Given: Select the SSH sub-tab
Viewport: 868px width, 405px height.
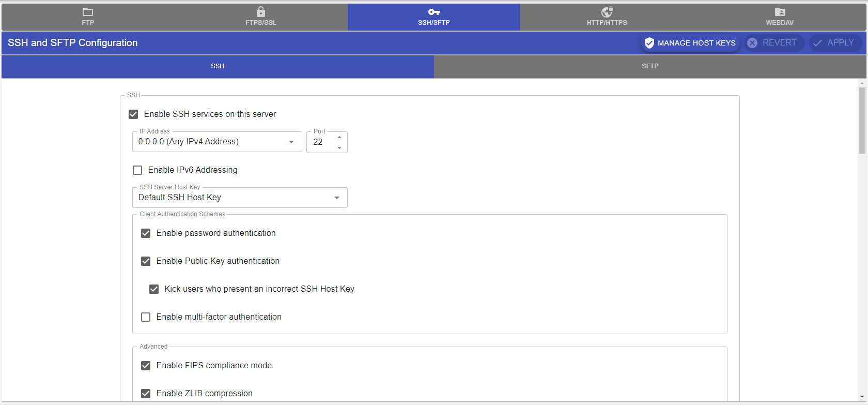Looking at the screenshot, I should pos(218,66).
